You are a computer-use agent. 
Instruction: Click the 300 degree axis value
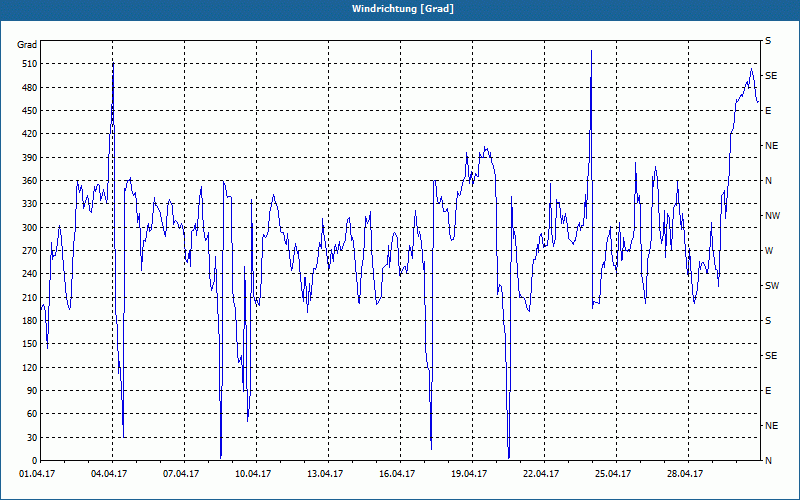click(x=30, y=228)
